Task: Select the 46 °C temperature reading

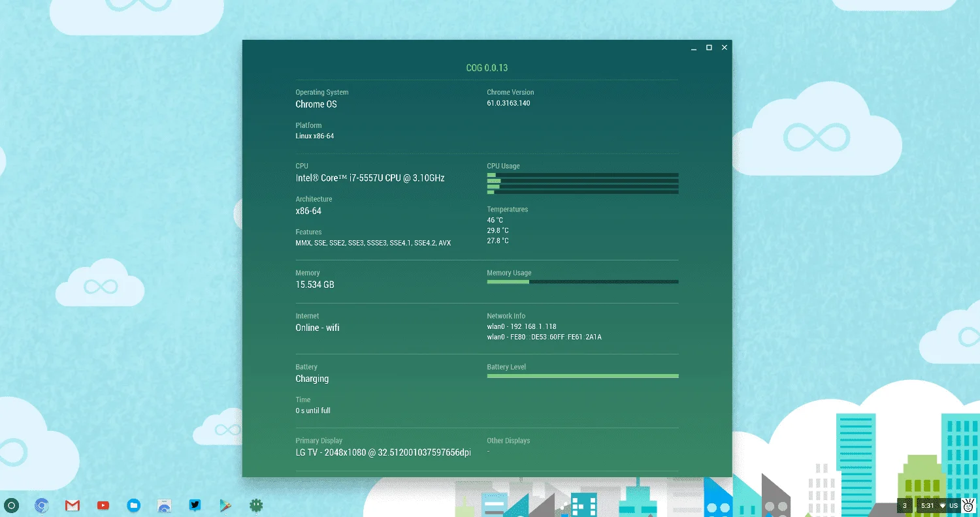Action: (495, 221)
